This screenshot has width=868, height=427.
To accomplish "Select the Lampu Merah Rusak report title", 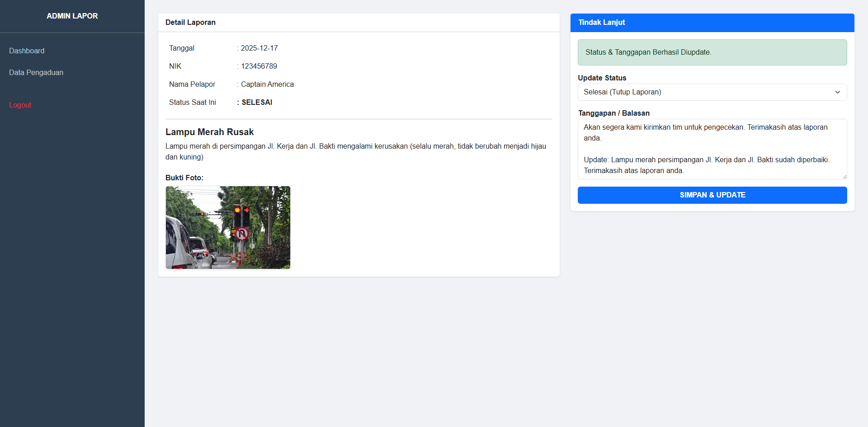I will (x=209, y=132).
